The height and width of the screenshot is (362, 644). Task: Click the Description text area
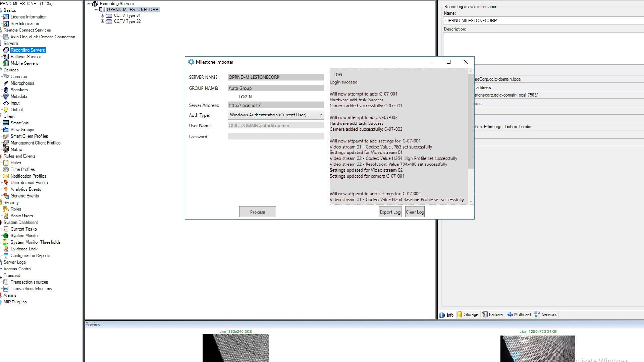click(x=543, y=49)
